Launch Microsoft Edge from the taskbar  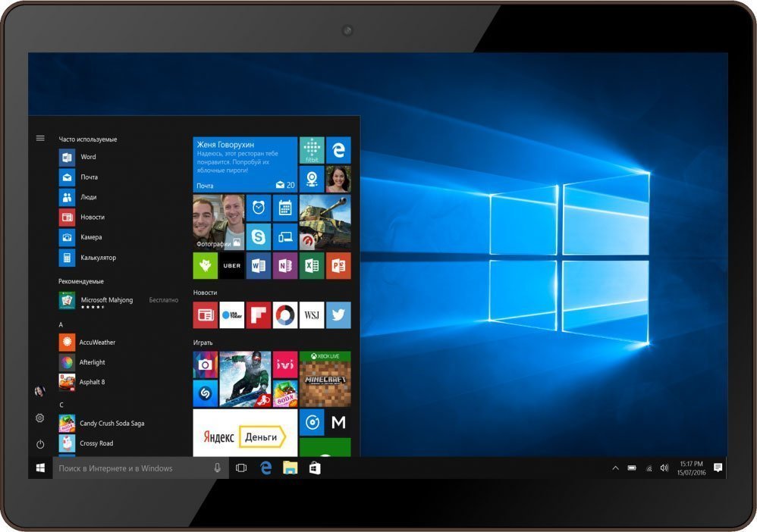(x=265, y=468)
